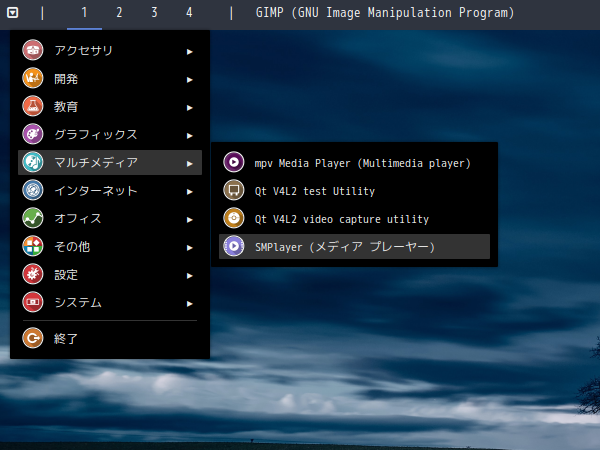Expand the 設定 submenu arrow
The height and width of the screenshot is (450, 600).
(x=189, y=276)
